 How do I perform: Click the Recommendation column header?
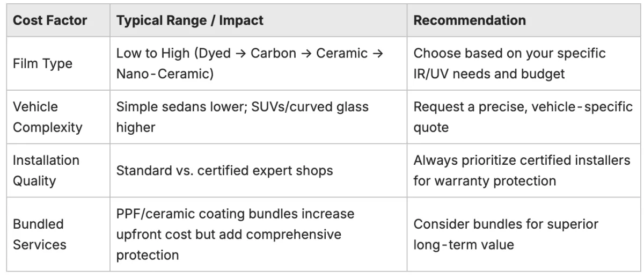point(470,21)
